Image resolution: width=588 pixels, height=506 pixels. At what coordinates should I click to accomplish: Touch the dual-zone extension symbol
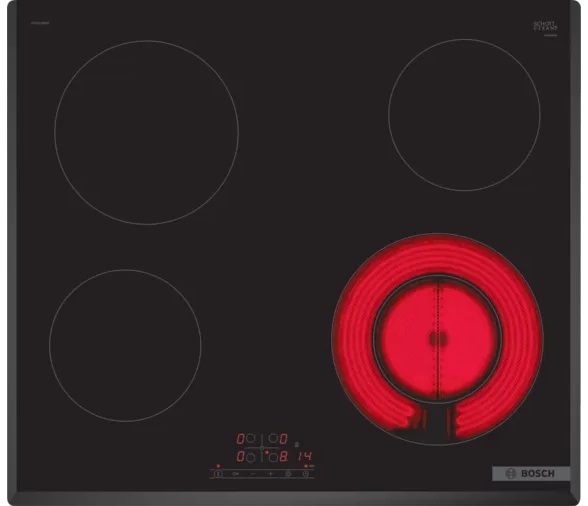click(288, 474)
